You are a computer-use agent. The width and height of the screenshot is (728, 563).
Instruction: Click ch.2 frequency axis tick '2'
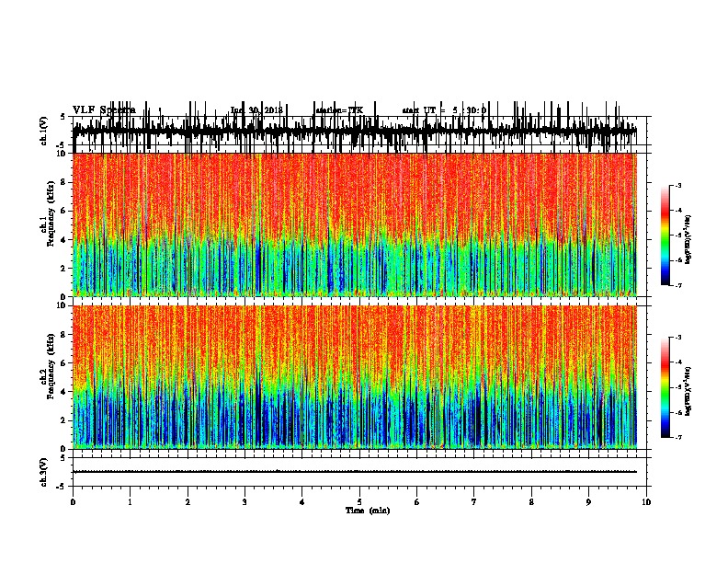coord(64,420)
